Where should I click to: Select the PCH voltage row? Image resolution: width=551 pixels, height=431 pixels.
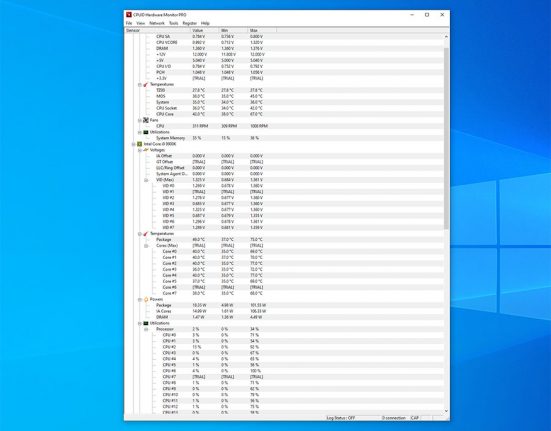coord(285,72)
